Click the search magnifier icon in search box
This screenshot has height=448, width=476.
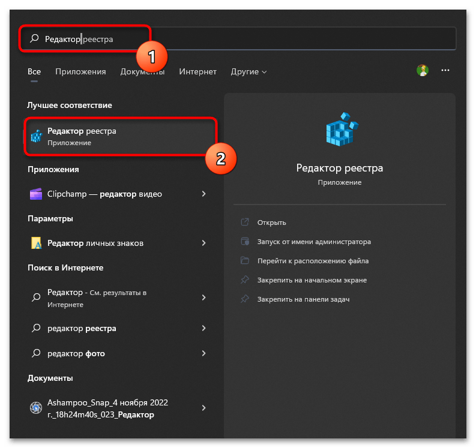[34, 38]
